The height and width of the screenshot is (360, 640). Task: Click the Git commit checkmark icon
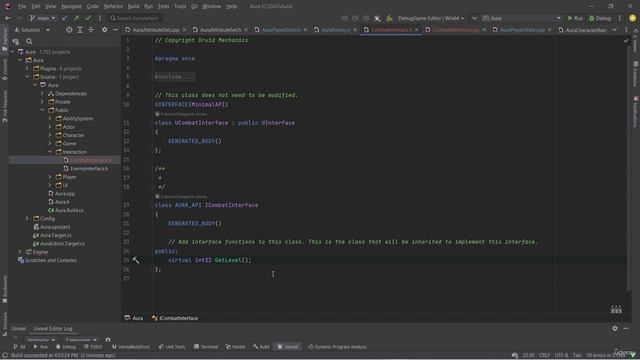[x=88, y=18]
